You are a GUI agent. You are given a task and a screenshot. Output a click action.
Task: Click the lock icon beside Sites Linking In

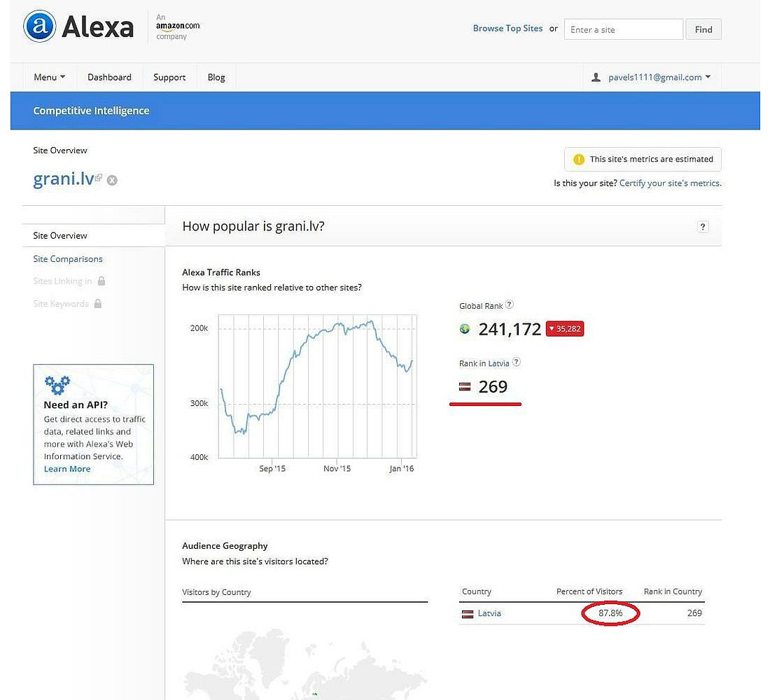point(101,281)
